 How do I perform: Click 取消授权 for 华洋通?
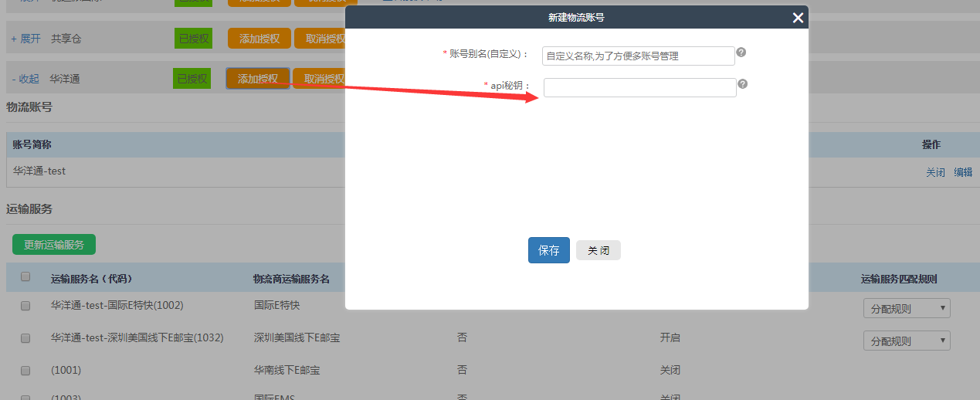click(320, 79)
